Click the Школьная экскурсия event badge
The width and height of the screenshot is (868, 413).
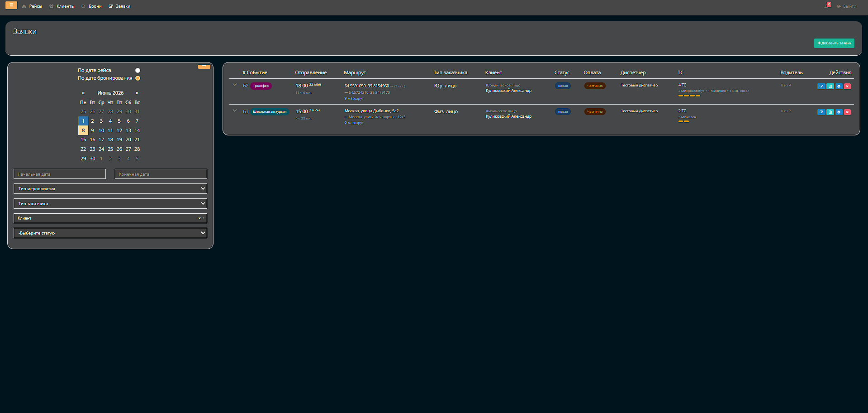[270, 111]
